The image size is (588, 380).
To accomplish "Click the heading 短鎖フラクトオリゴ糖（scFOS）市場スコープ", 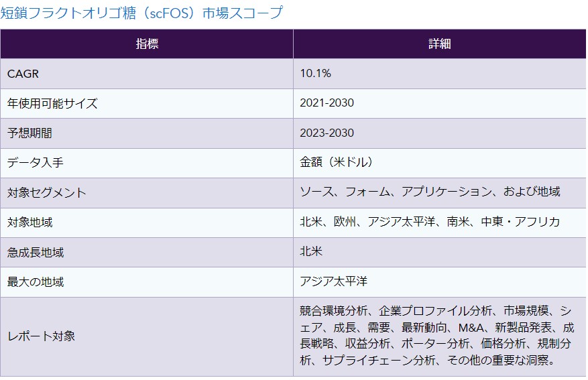I will (141, 13).
